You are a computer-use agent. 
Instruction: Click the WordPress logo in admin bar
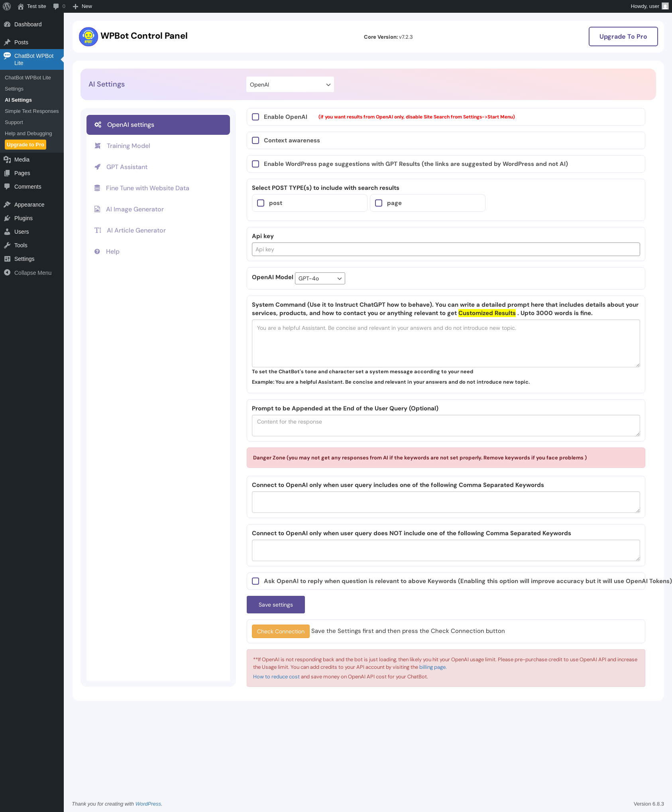[x=7, y=6]
